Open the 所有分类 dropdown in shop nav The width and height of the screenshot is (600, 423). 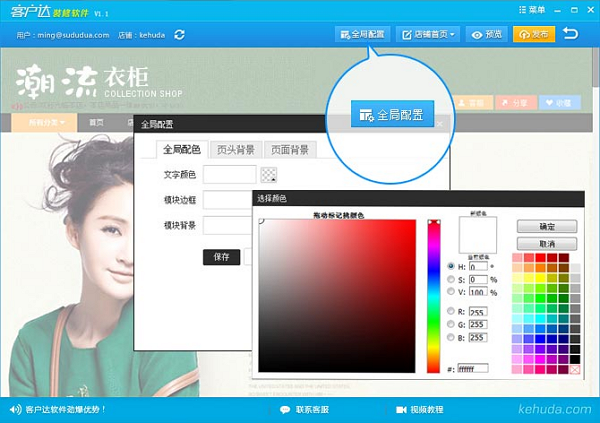point(44,122)
